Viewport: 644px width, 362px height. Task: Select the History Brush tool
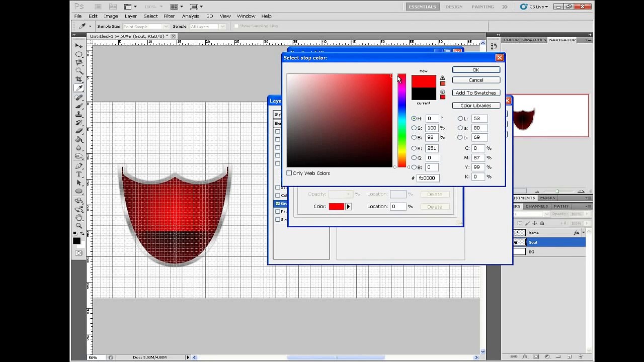click(x=79, y=123)
